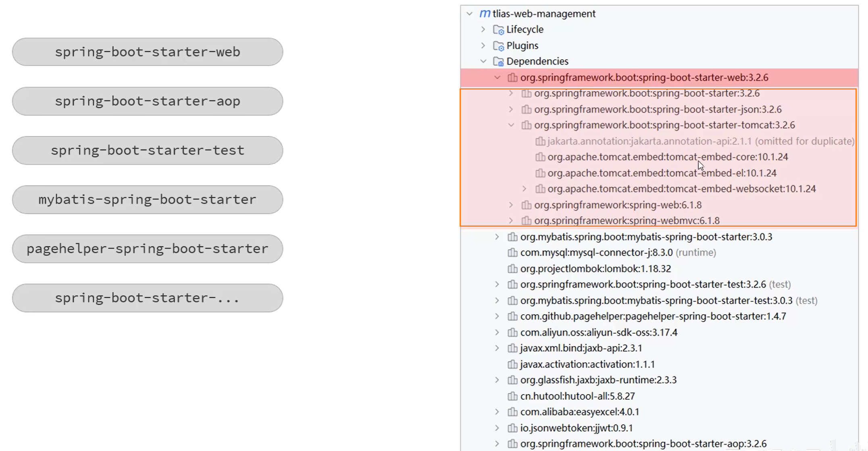Click library icon of tomcat-embed-websocket:10.1.24
The image size is (868, 451).
[540, 189]
